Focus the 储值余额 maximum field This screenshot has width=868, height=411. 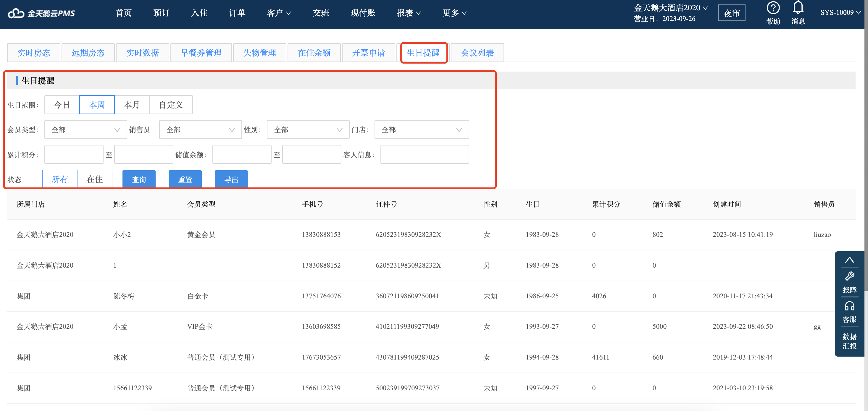pyautogui.click(x=312, y=154)
